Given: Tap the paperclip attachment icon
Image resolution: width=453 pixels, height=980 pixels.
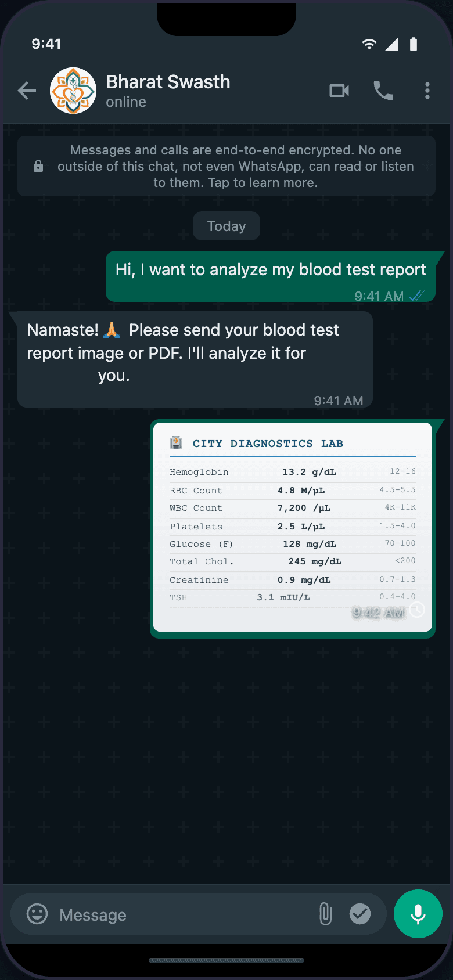Looking at the screenshot, I should click(x=326, y=914).
